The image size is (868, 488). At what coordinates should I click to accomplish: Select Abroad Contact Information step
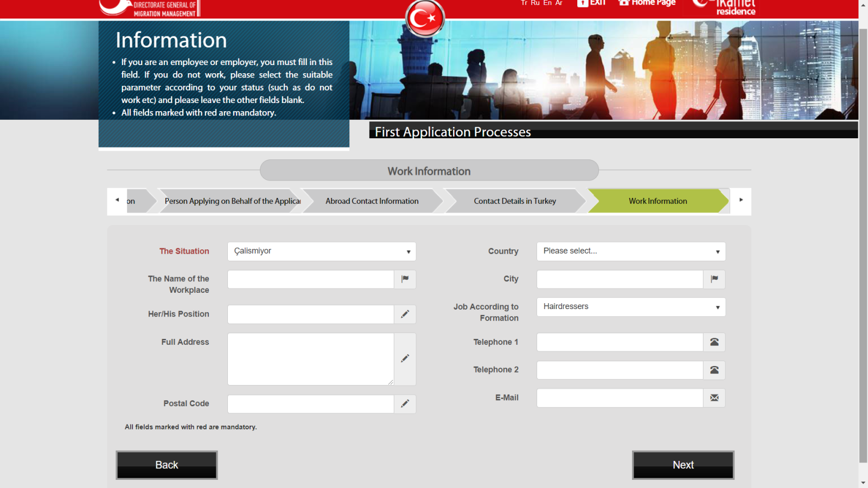click(372, 201)
